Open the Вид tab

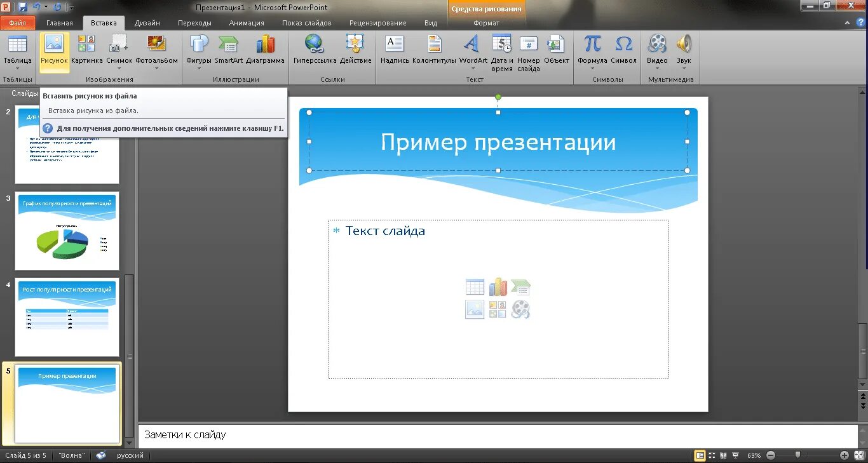point(431,23)
